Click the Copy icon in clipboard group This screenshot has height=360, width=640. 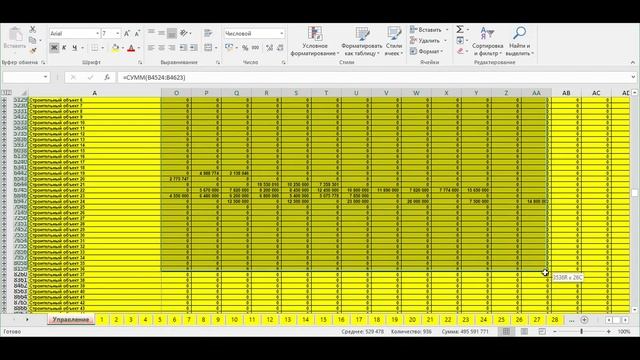[x=33, y=40]
